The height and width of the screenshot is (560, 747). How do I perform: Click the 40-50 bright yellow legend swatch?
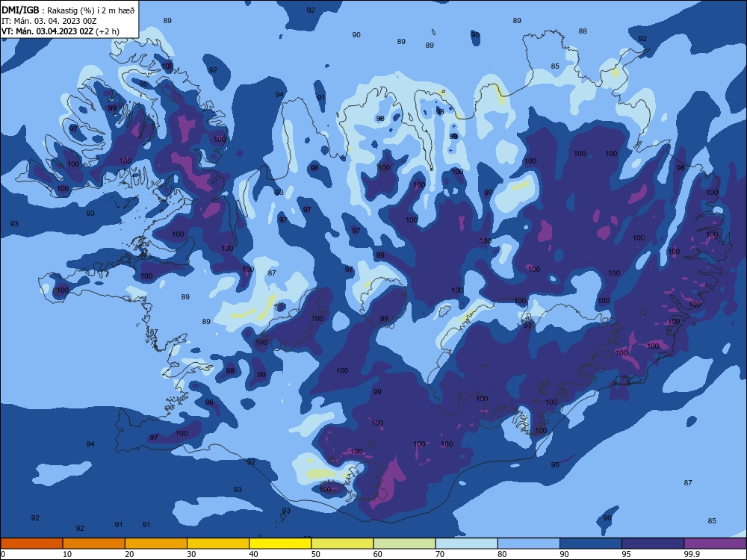click(280, 544)
